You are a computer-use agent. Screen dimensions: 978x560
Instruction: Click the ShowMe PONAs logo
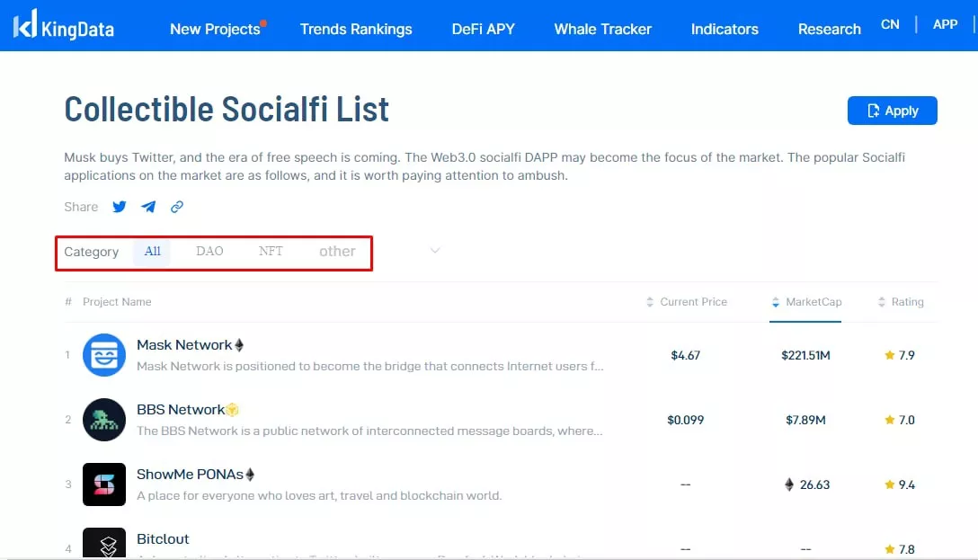tap(104, 484)
